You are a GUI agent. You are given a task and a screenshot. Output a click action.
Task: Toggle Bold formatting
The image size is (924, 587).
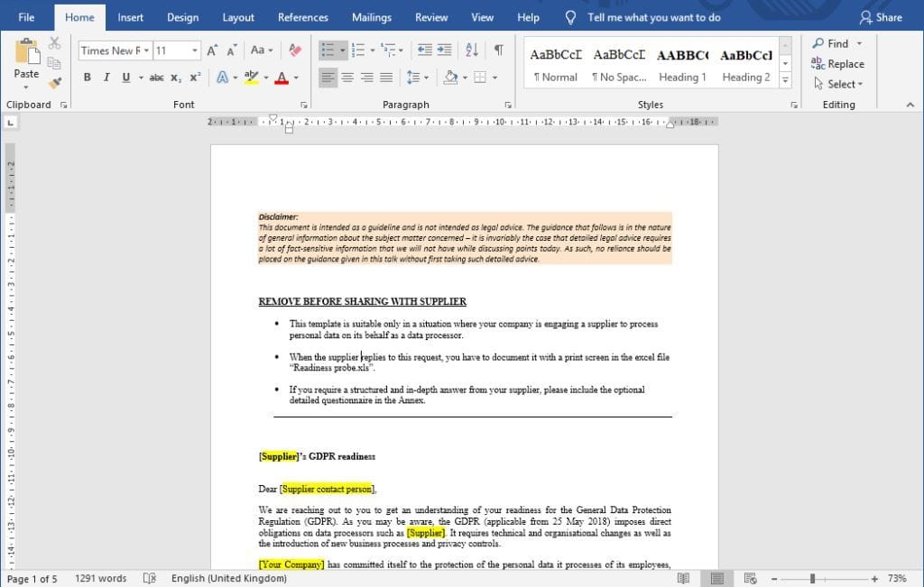[87, 78]
